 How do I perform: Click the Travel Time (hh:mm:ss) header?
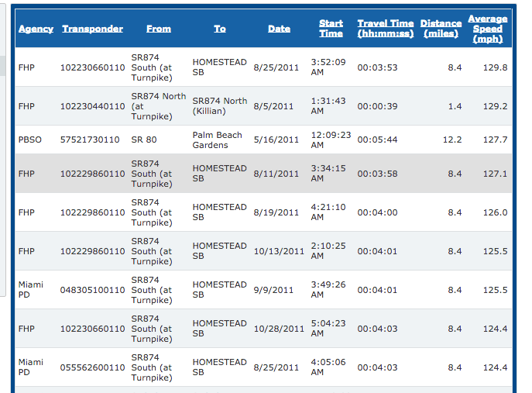click(385, 29)
